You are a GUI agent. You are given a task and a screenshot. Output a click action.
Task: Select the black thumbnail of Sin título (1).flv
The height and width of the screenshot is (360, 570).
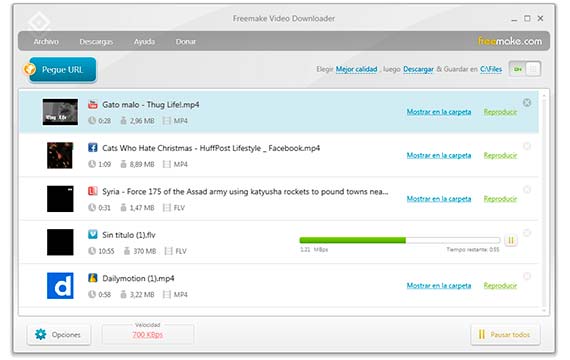(x=60, y=242)
